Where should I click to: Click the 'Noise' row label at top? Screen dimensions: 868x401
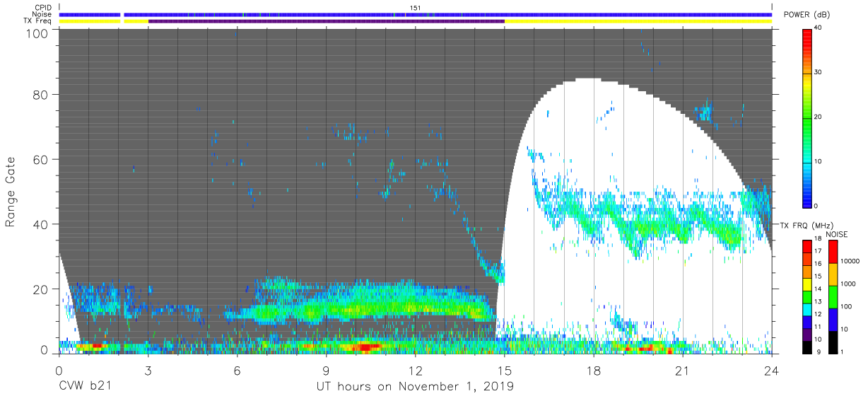click(x=40, y=14)
